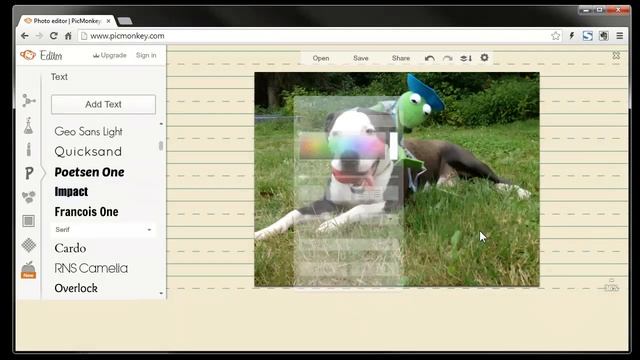Click the Redo arrow
Image resolution: width=640 pixels, height=360 pixels.
(448, 58)
